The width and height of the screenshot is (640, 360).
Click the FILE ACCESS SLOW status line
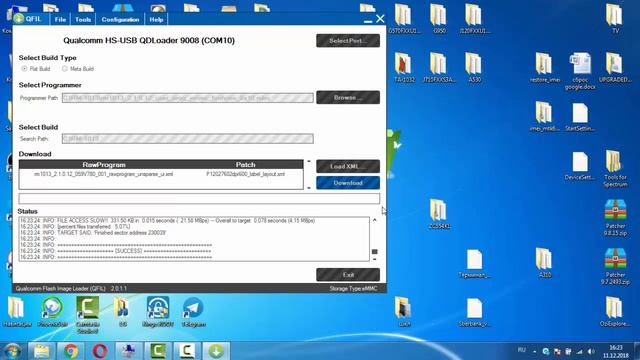(167, 220)
